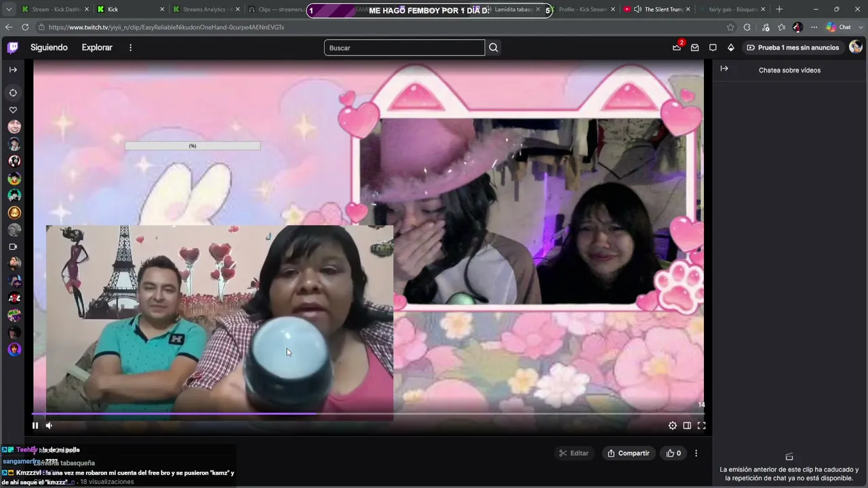Close the Kick tab
The image size is (868, 488).
(x=162, y=9)
